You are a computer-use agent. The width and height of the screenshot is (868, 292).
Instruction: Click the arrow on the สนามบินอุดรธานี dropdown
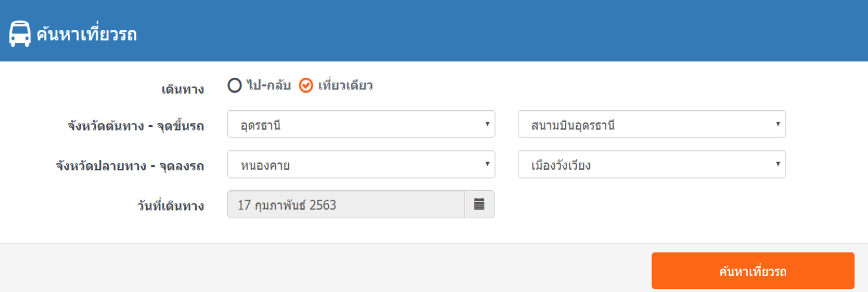pos(777,124)
